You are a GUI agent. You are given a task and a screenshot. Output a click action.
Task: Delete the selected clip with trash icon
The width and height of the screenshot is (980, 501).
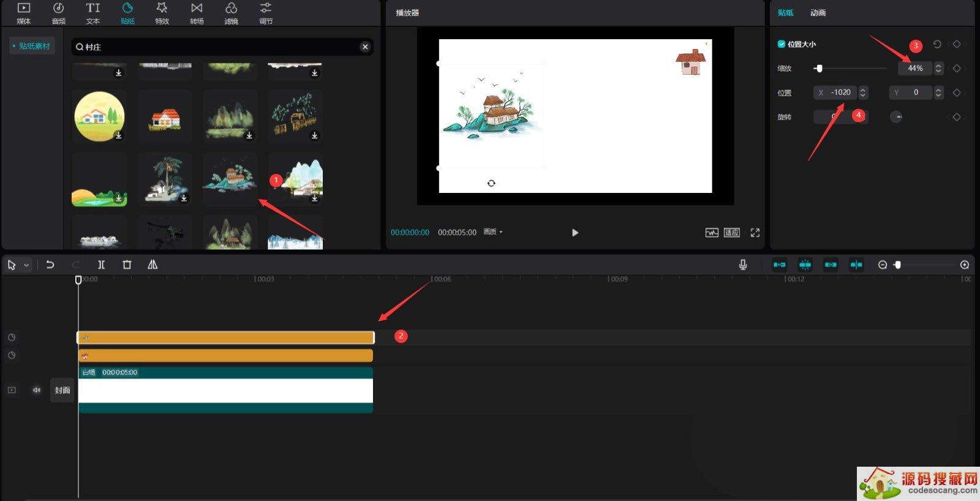(127, 265)
